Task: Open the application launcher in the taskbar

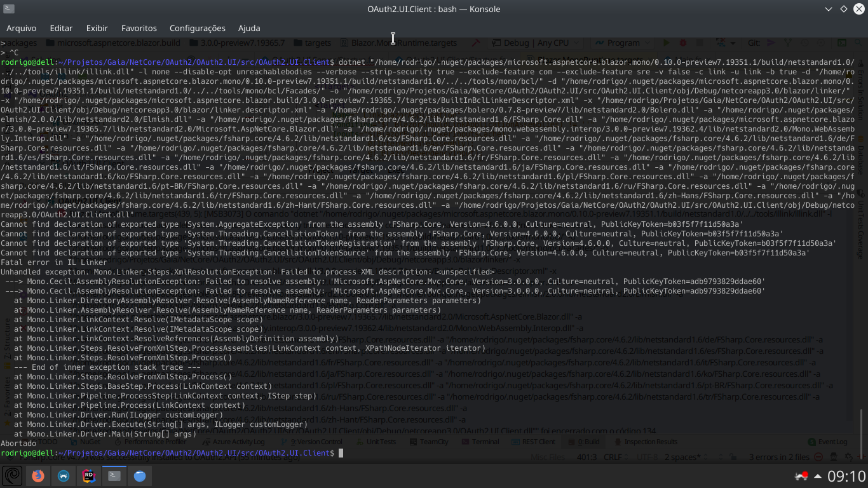Action: tap(13, 475)
